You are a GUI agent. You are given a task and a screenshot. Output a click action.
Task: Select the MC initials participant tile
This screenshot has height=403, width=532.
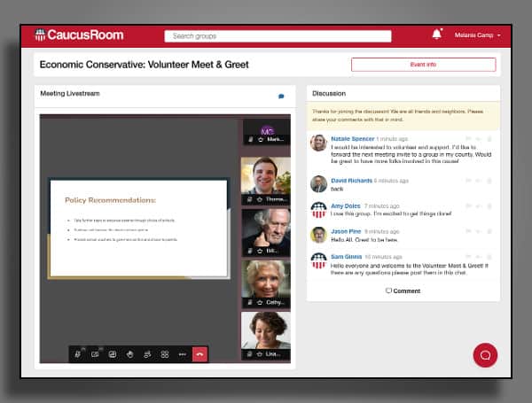pos(267,131)
